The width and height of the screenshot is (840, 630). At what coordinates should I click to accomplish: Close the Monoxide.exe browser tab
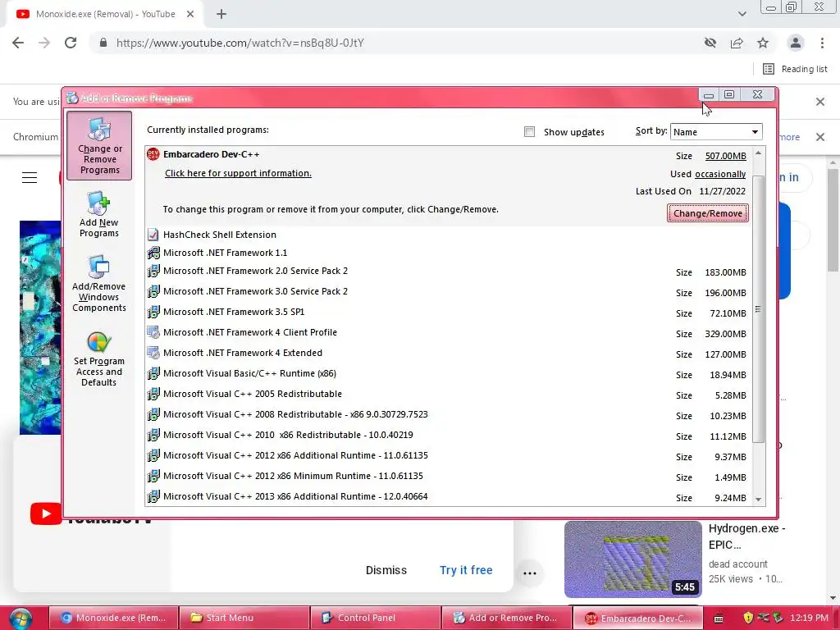pos(190,15)
